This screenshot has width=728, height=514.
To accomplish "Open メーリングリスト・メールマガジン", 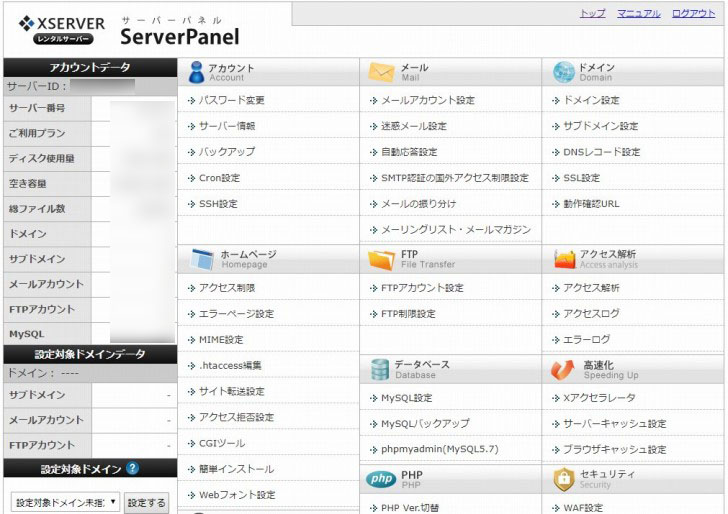I will click(x=455, y=229).
